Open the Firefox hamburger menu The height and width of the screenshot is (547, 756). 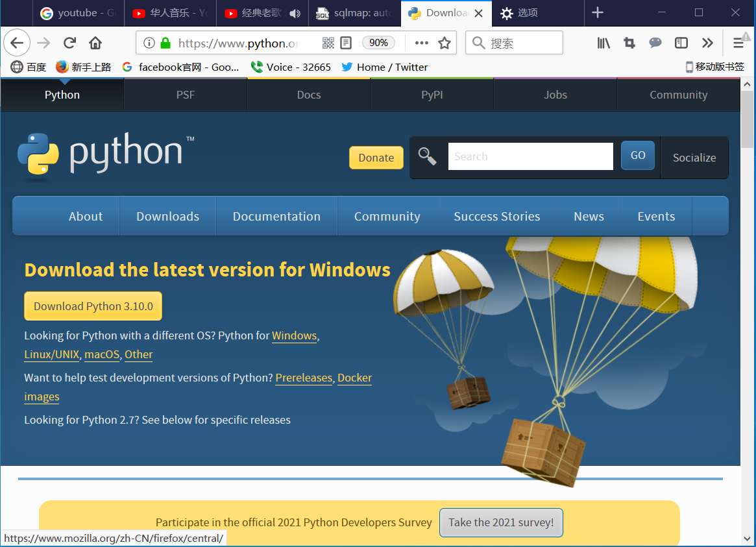click(x=738, y=43)
